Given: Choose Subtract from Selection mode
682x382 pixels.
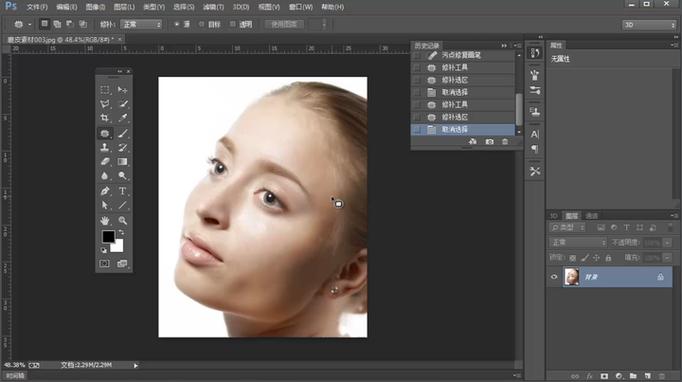Looking at the screenshot, I should pyautogui.click(x=70, y=24).
